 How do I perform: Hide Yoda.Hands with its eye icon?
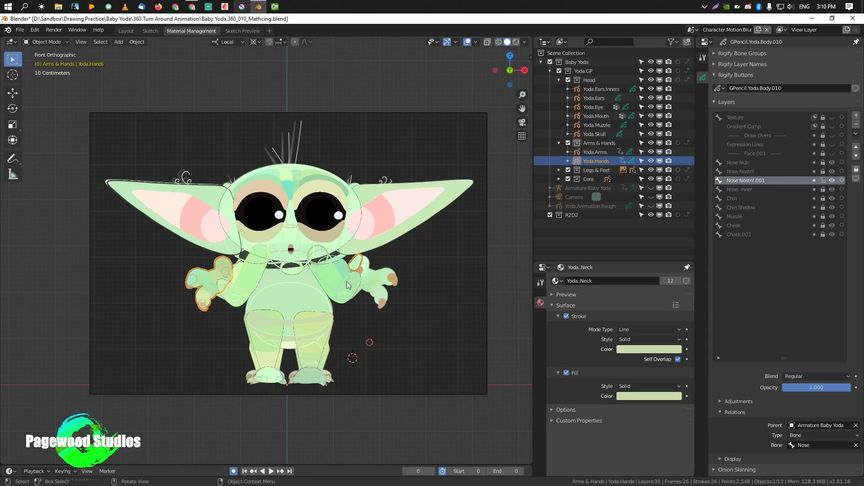tap(650, 161)
